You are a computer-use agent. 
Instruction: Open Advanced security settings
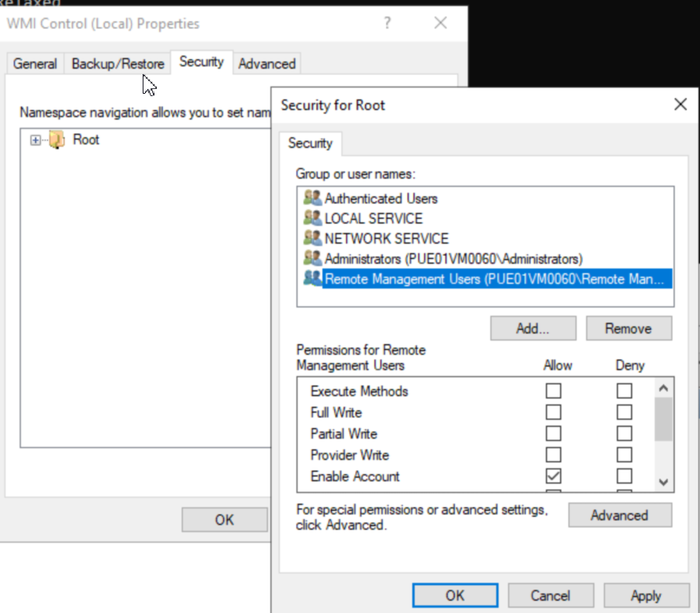click(620, 515)
